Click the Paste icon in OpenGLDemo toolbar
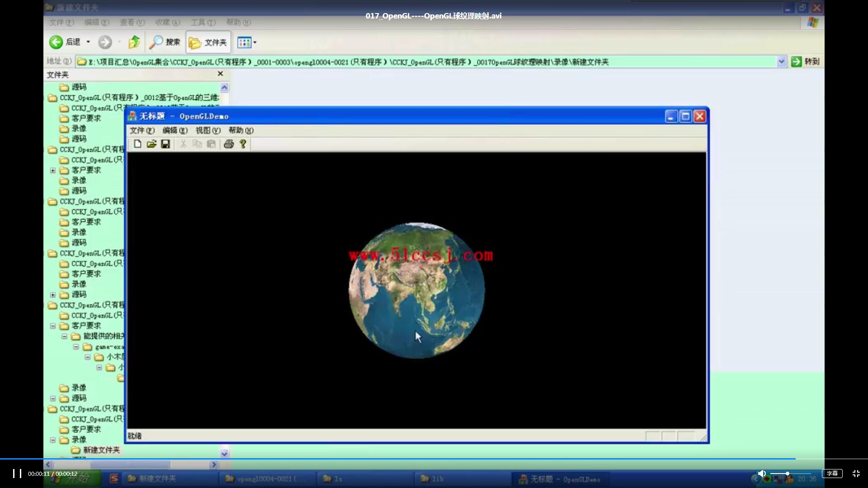Image resolution: width=868 pixels, height=488 pixels. [211, 144]
